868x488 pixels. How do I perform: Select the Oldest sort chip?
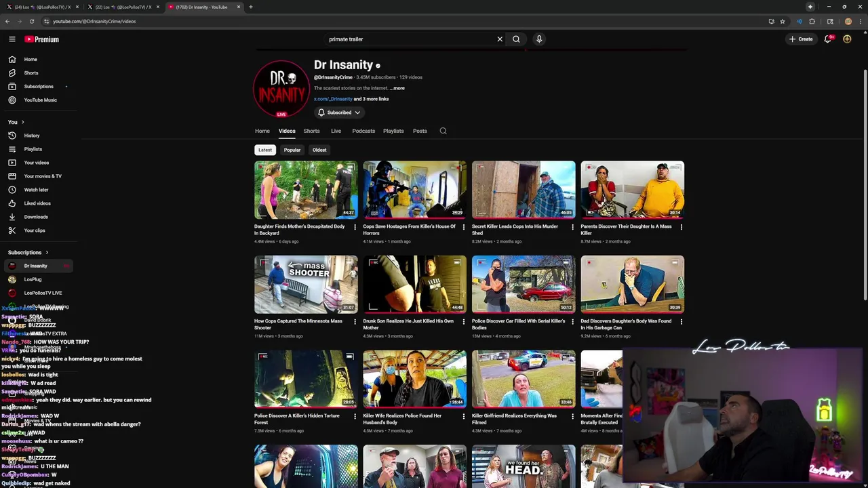click(x=319, y=150)
